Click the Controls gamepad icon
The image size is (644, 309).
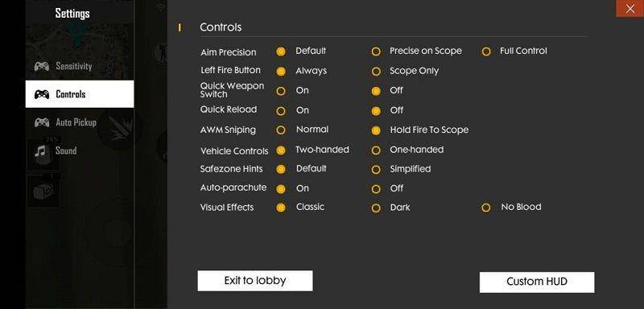[x=42, y=94]
